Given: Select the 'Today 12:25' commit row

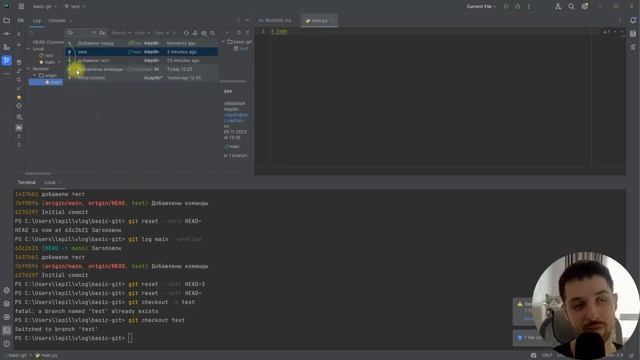Looking at the screenshot, I should (142, 69).
